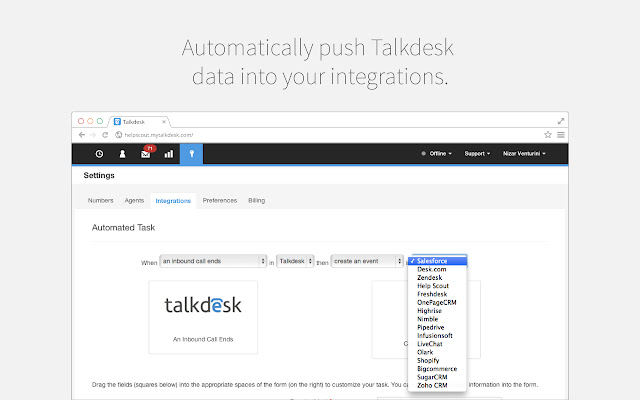
Task: Open the Support dropdown menu
Action: point(477,153)
